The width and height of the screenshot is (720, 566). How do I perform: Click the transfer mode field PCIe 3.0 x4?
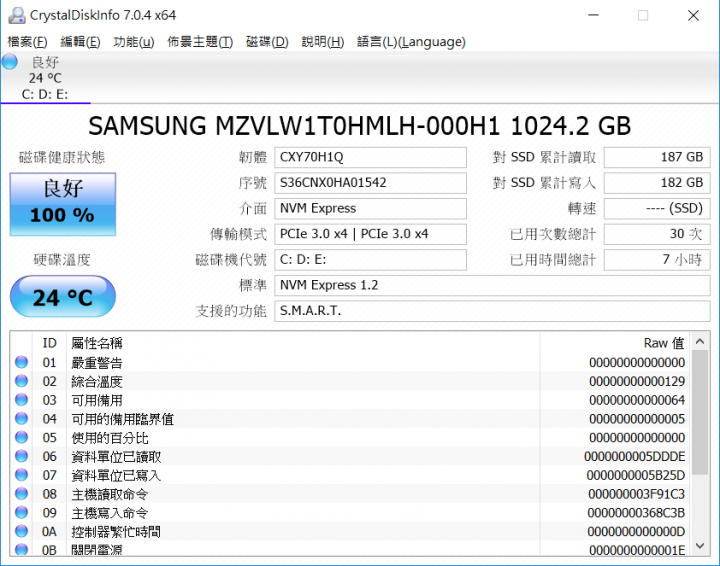tap(371, 235)
